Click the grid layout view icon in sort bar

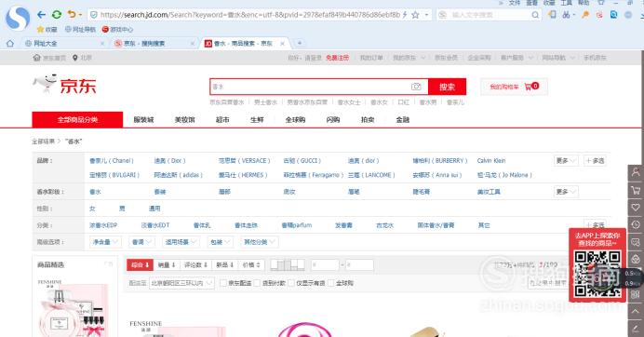288,265
